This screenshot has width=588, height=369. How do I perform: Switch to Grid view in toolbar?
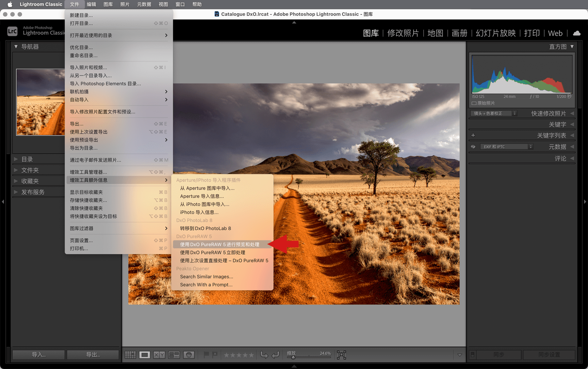[130, 355]
